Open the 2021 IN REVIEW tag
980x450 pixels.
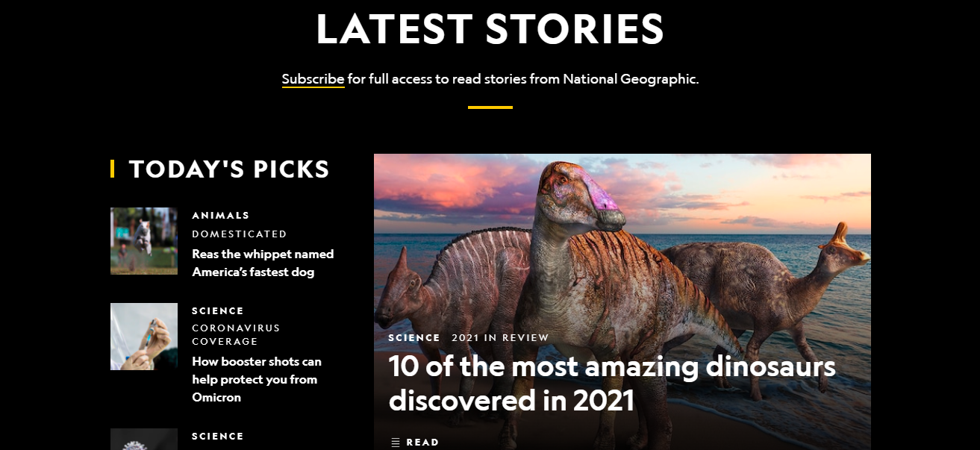(500, 337)
